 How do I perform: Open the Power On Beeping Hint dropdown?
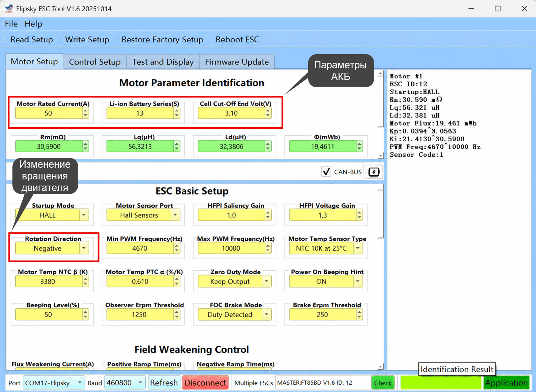click(x=326, y=282)
